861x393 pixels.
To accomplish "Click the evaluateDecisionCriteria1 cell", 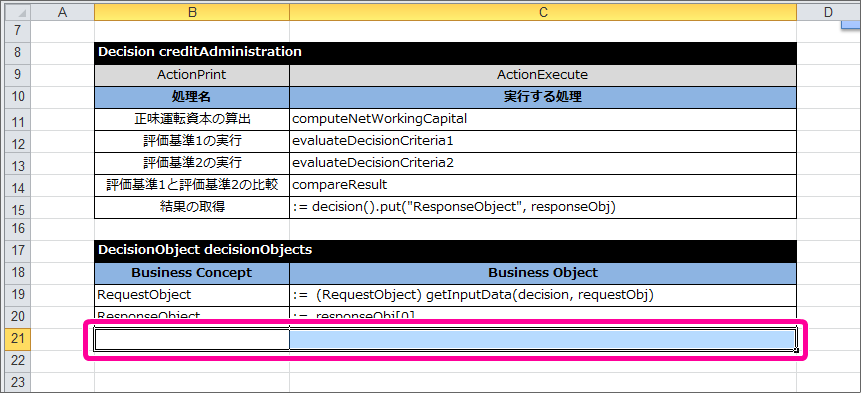I will (543, 141).
